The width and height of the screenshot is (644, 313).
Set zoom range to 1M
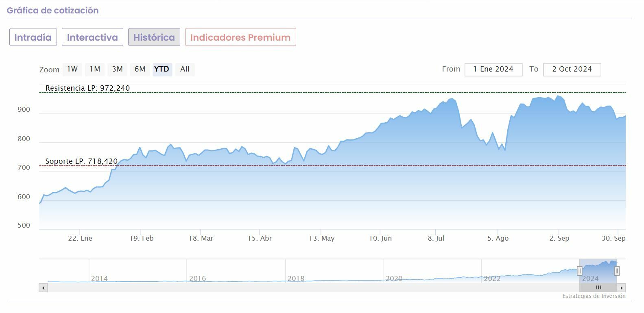pyautogui.click(x=95, y=69)
